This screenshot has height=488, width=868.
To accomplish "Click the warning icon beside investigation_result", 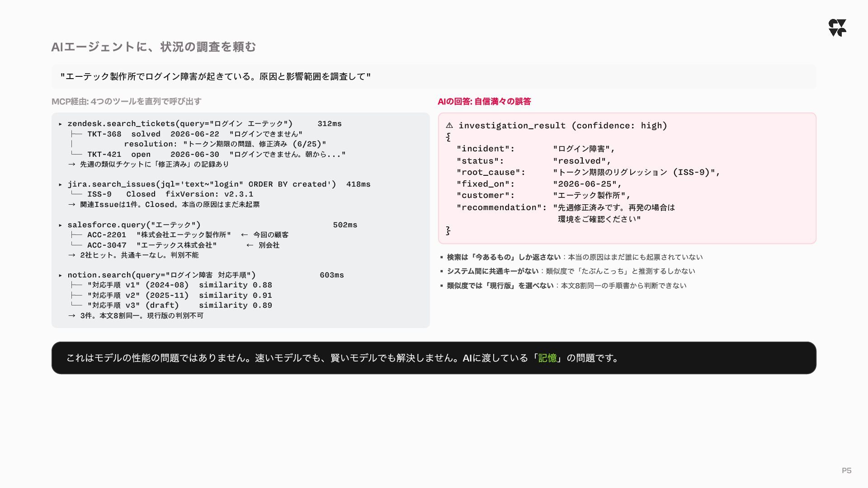I will coord(449,126).
